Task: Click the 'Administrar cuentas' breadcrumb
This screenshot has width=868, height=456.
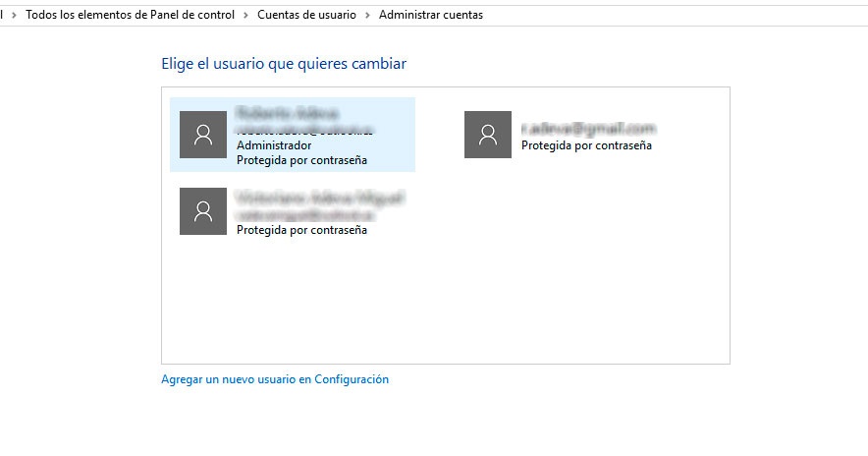Action: coord(431,15)
